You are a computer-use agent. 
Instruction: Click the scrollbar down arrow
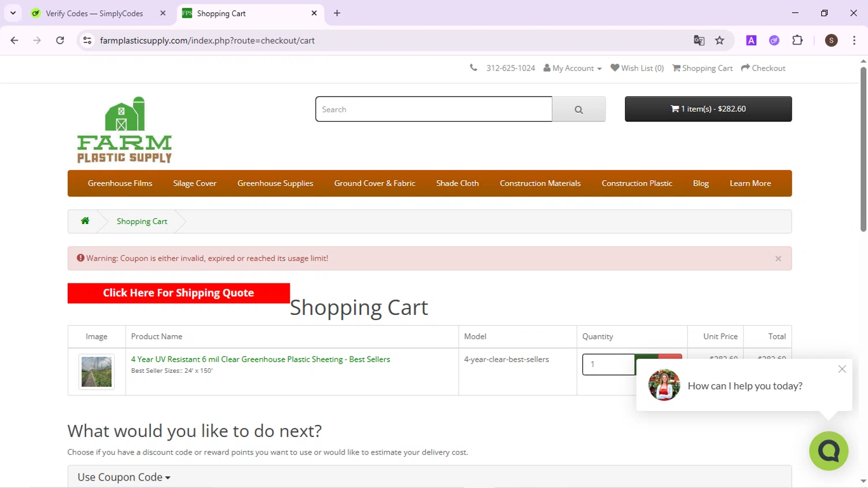click(863, 482)
